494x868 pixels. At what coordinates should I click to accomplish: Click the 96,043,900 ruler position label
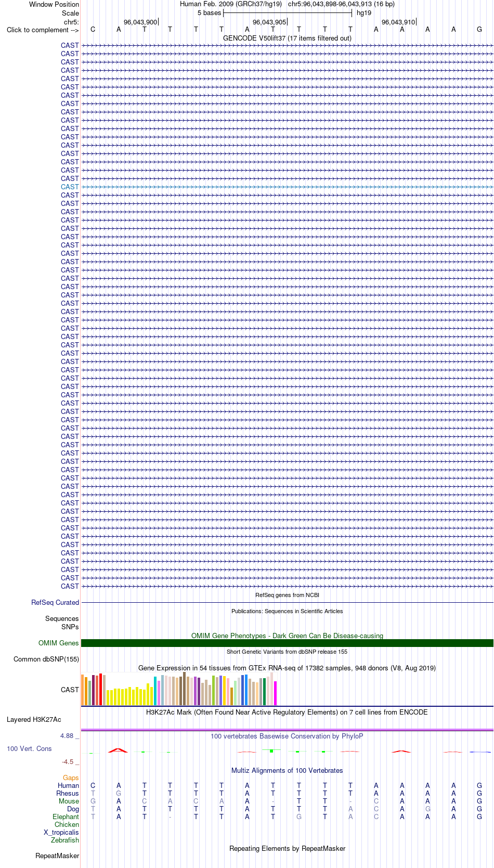140,22
